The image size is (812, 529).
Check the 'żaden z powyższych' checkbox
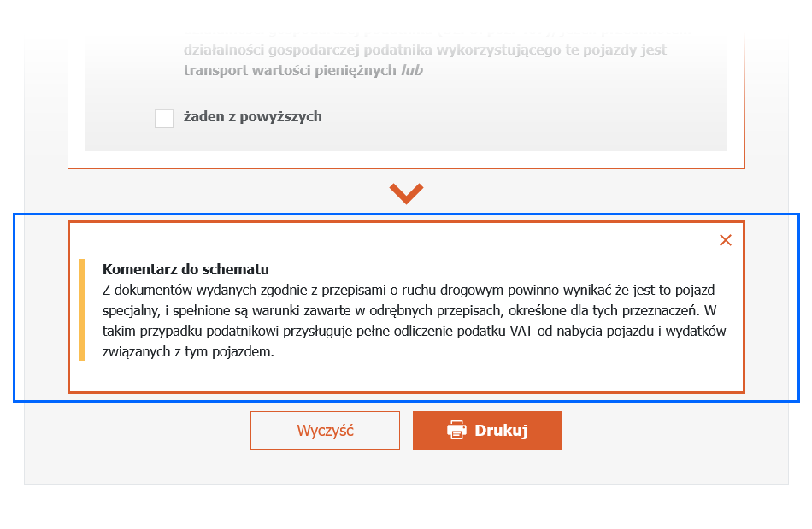(163, 119)
